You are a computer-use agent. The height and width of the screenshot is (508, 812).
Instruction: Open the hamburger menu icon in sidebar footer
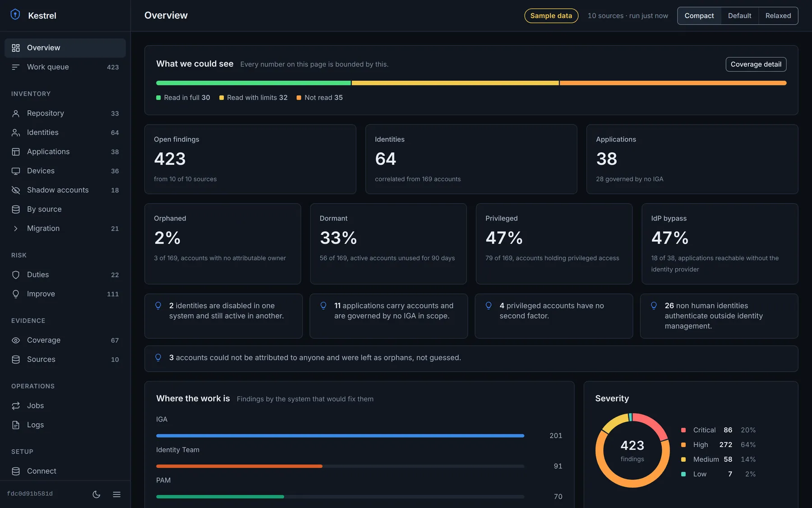[117, 494]
